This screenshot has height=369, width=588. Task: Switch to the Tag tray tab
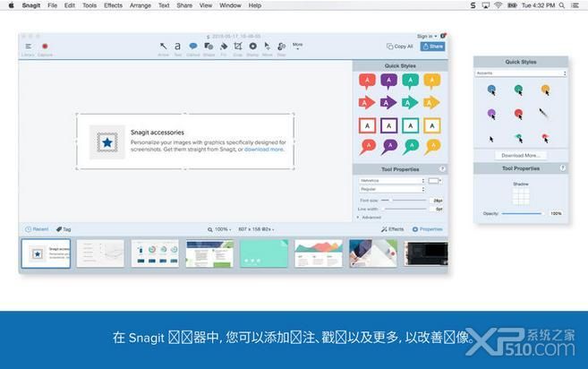click(64, 229)
